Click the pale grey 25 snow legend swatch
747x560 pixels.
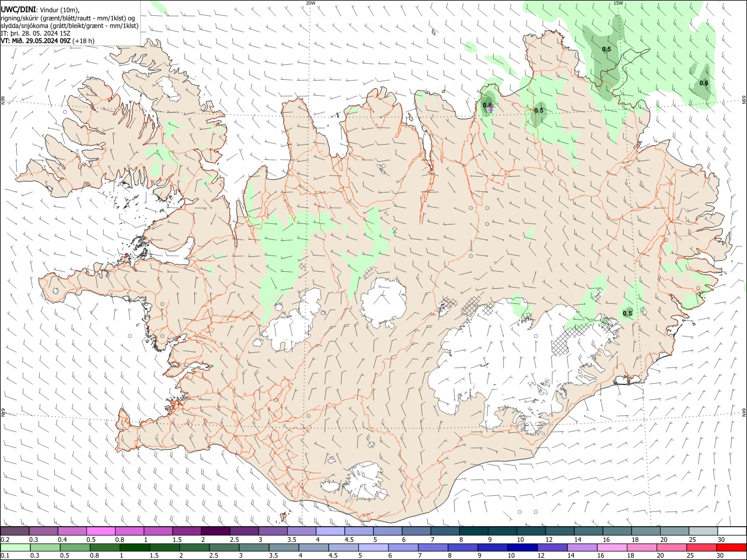[x=703, y=531]
